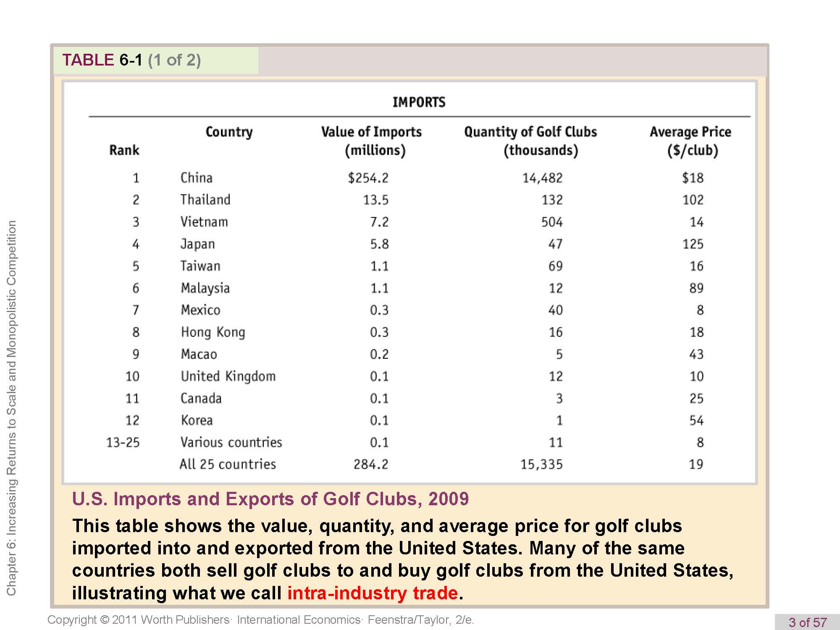
Task: Click the Country column header
Action: 229,132
